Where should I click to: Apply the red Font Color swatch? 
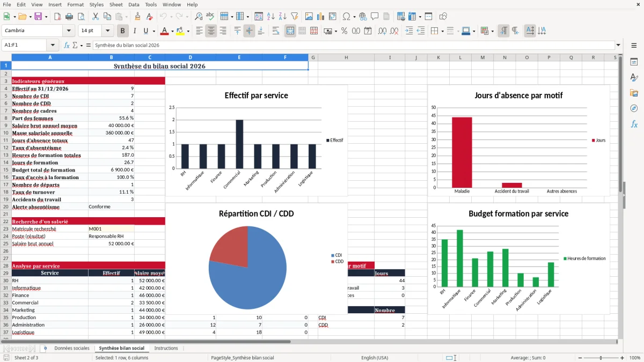coord(165,31)
